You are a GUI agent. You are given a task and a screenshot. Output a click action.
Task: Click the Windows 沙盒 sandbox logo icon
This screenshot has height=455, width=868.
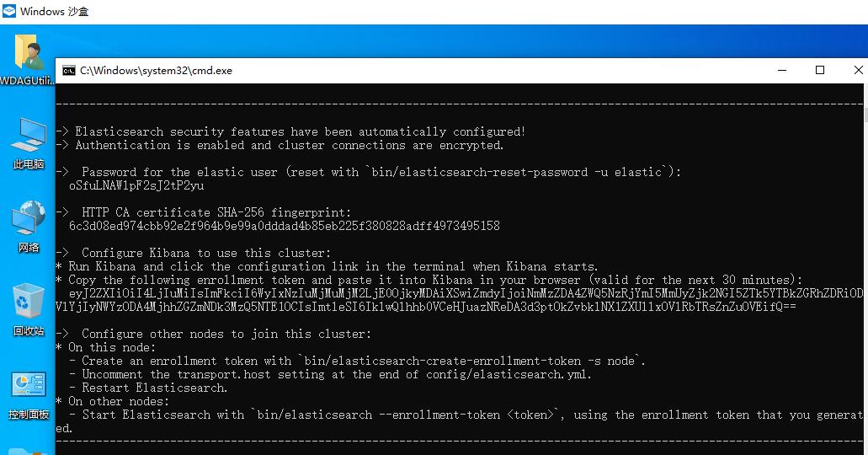click(x=9, y=11)
